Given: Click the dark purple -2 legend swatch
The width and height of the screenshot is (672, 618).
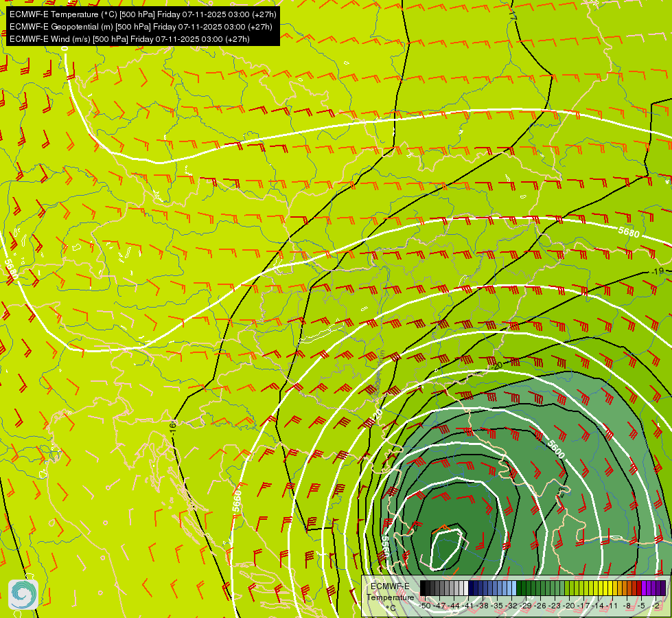Looking at the screenshot, I should pyautogui.click(x=659, y=588).
